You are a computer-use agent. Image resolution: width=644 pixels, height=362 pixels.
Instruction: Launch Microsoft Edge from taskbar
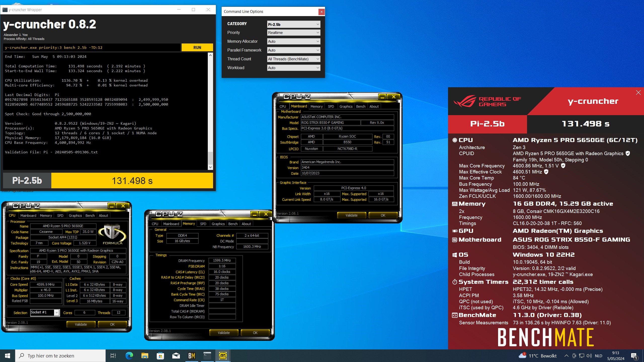tap(129, 356)
